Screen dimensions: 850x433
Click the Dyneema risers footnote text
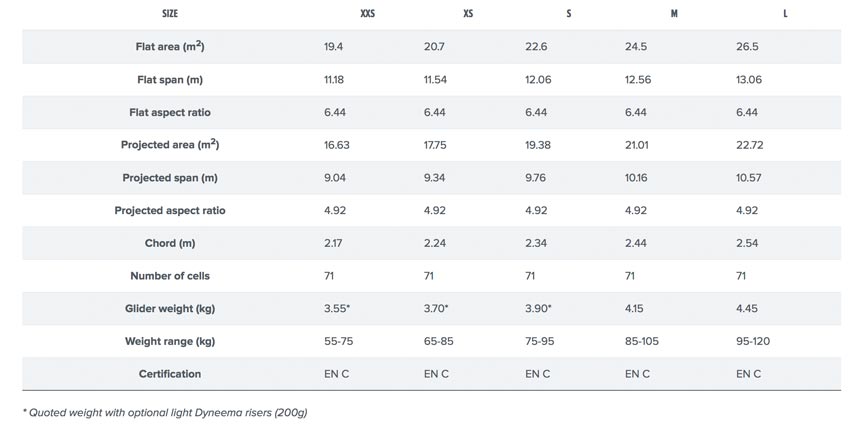pyautogui.click(x=164, y=412)
